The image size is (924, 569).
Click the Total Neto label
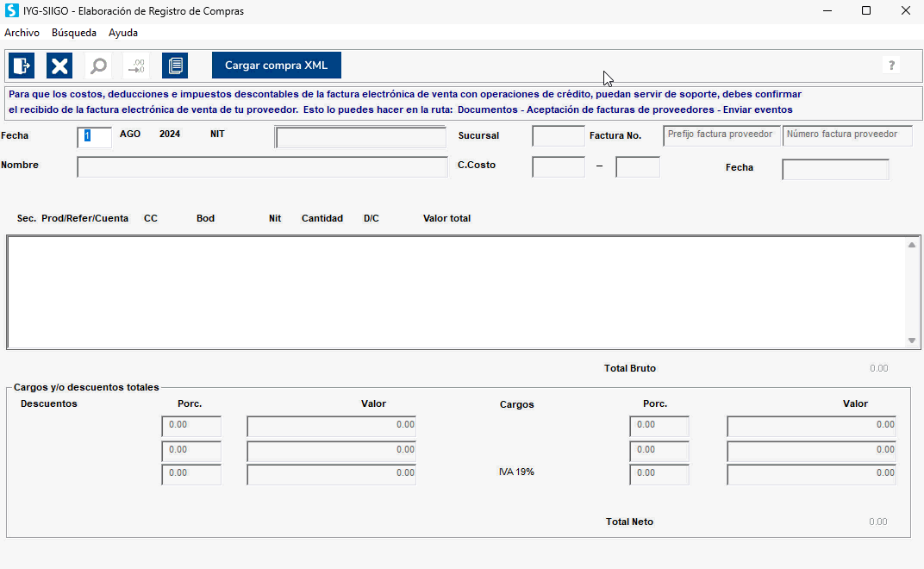pyautogui.click(x=629, y=522)
